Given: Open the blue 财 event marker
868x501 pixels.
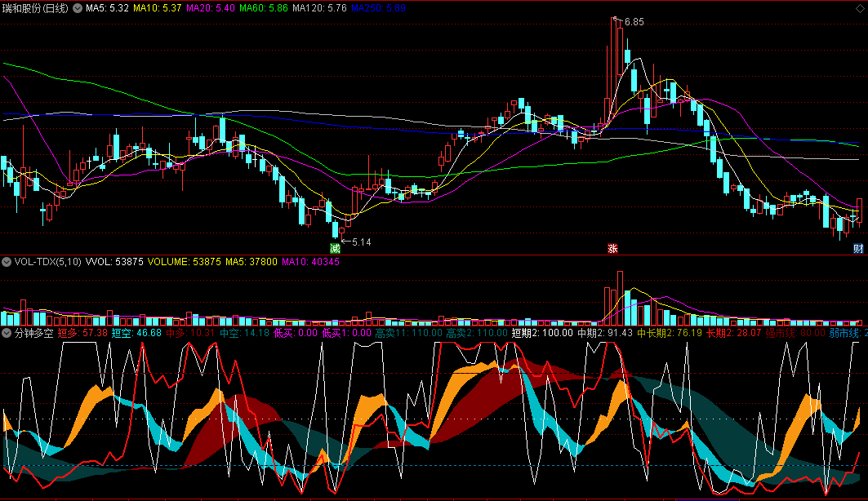Looking at the screenshot, I should (858, 248).
